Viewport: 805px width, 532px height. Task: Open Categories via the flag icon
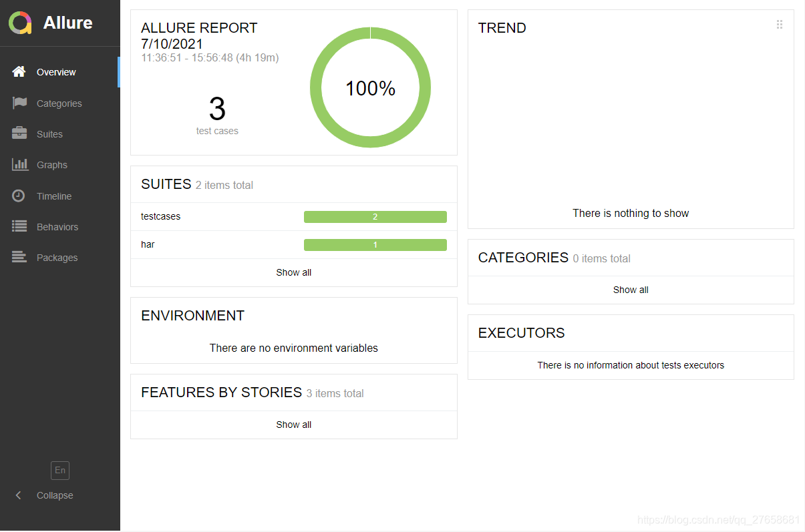tap(19, 103)
